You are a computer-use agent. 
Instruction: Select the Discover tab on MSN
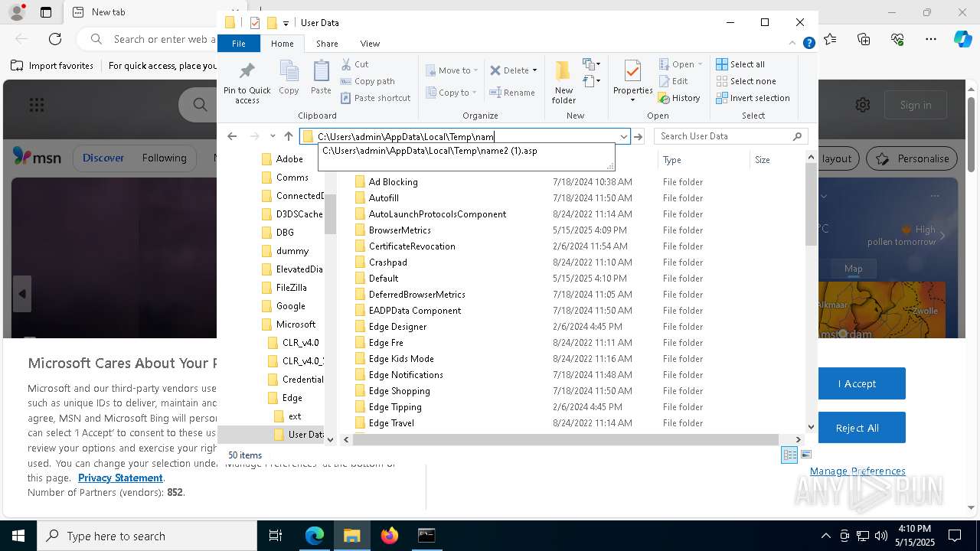click(x=103, y=158)
